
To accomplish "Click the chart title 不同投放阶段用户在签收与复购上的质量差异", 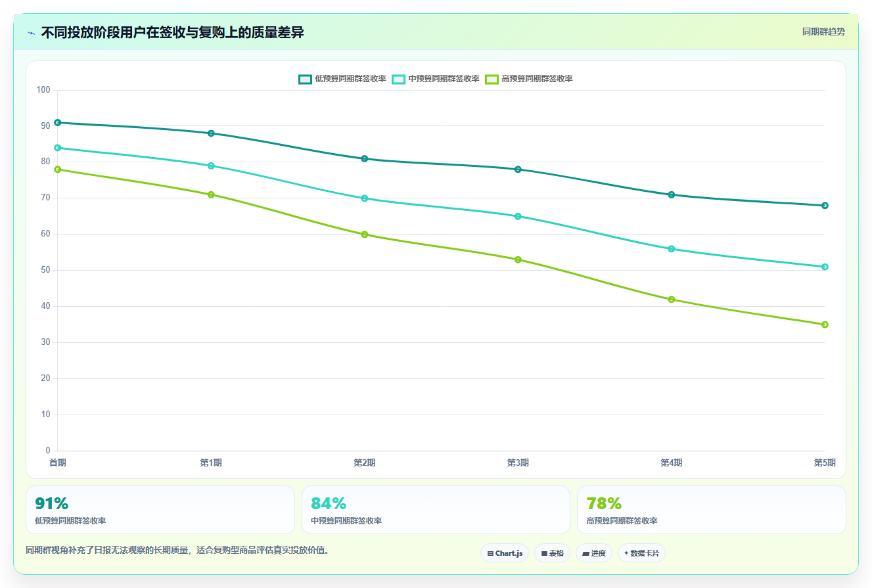I will pos(172,32).
